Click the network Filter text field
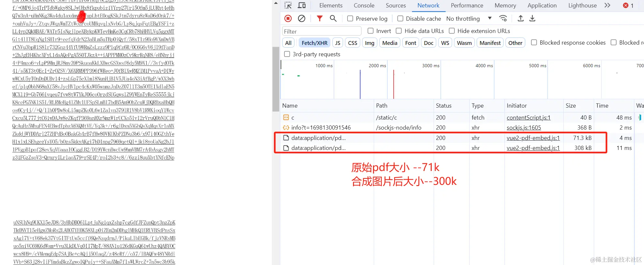This screenshot has height=265, width=644. pyautogui.click(x=322, y=31)
